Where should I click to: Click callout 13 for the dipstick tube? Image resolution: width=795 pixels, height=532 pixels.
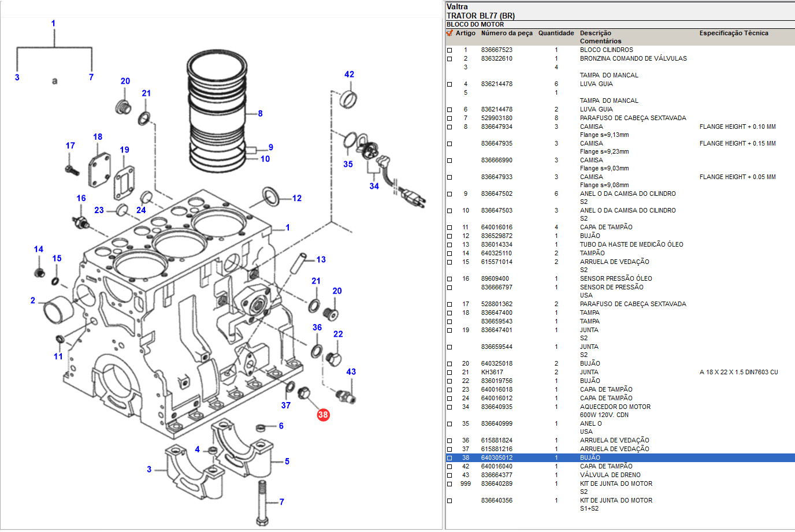pos(321,260)
